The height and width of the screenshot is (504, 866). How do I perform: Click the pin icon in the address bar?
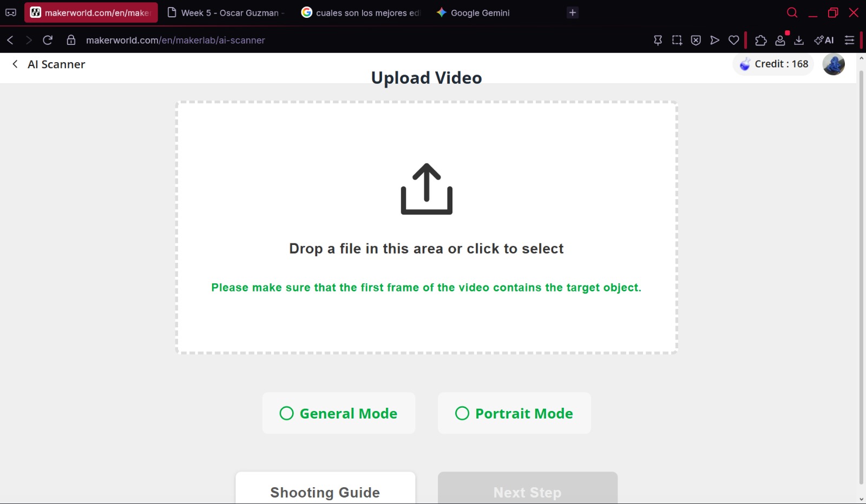pyautogui.click(x=658, y=40)
